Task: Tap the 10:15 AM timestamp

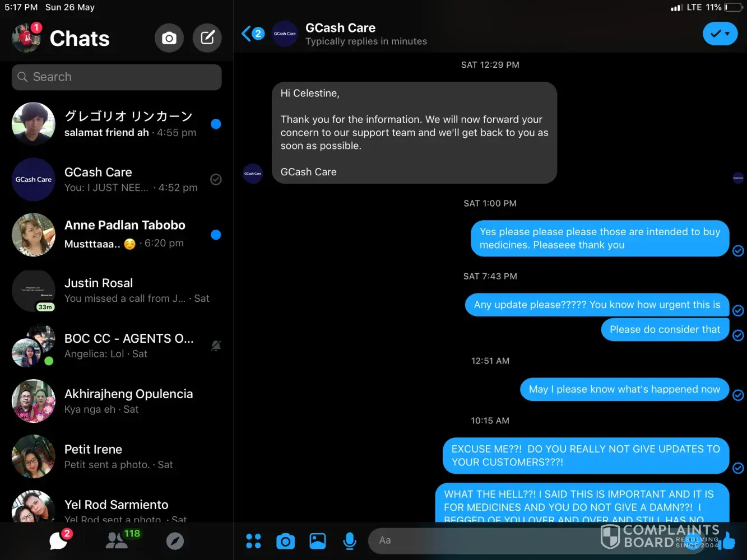Action: 490,421
